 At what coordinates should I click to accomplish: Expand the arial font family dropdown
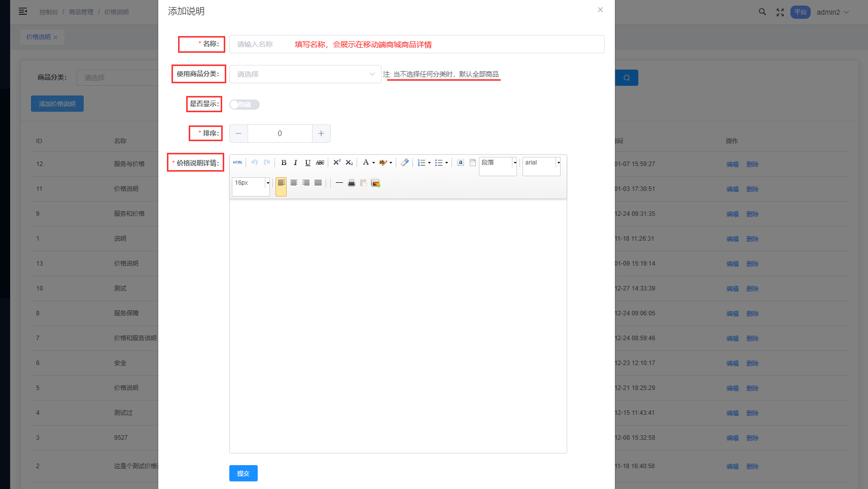click(x=559, y=162)
